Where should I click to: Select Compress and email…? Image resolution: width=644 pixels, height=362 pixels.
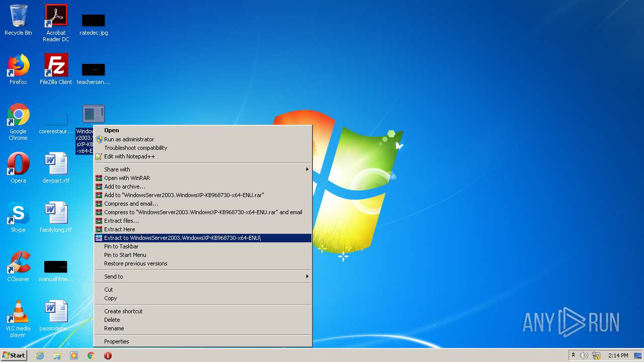[x=203, y=204]
